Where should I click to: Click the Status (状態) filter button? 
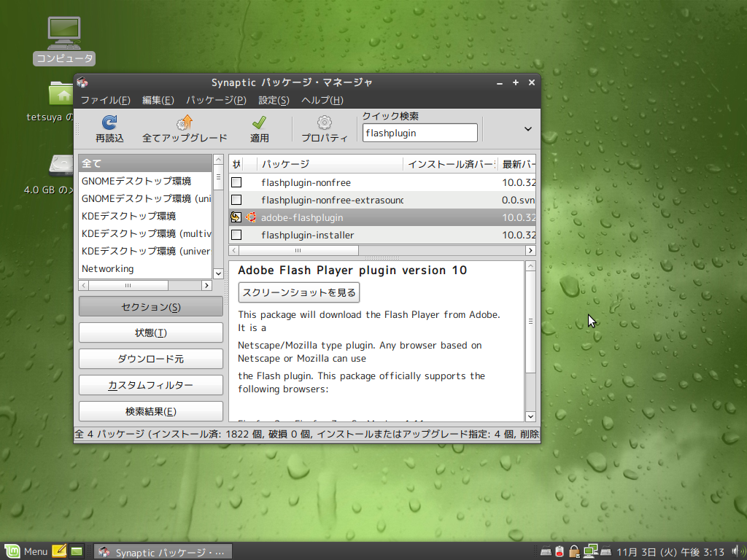point(150,332)
